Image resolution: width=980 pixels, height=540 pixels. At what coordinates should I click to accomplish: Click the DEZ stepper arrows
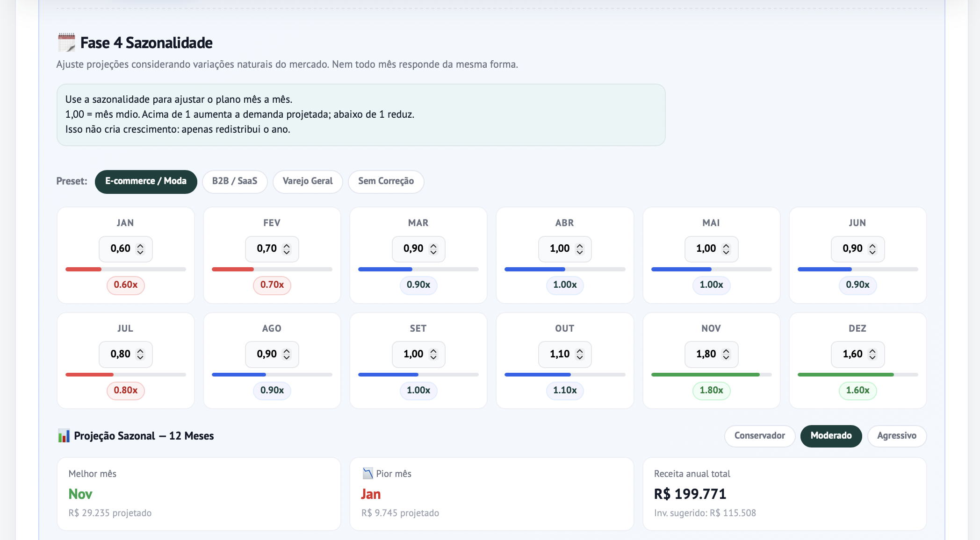pos(872,355)
